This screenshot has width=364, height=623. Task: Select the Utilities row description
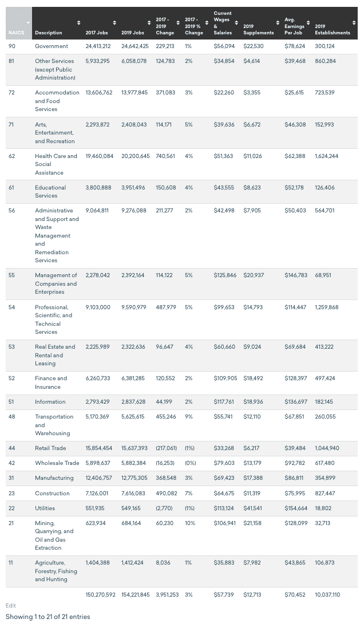pos(45,508)
